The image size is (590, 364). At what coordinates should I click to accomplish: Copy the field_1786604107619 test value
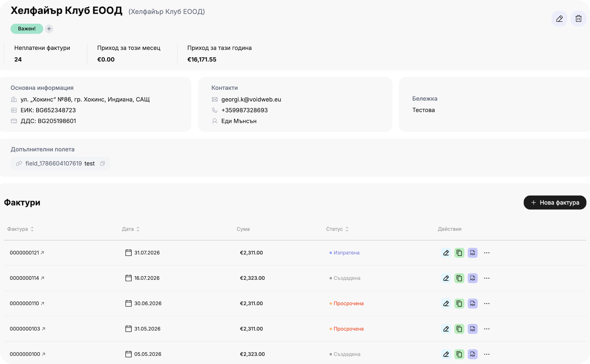click(102, 163)
